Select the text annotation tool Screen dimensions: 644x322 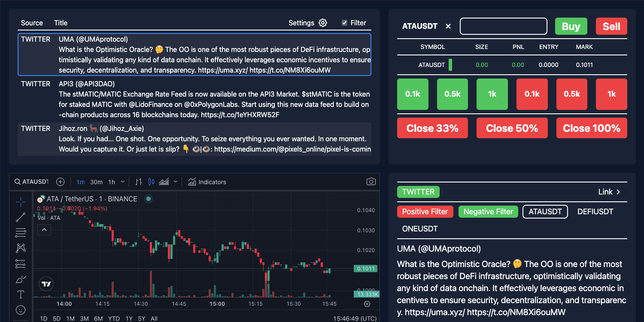coord(21,295)
